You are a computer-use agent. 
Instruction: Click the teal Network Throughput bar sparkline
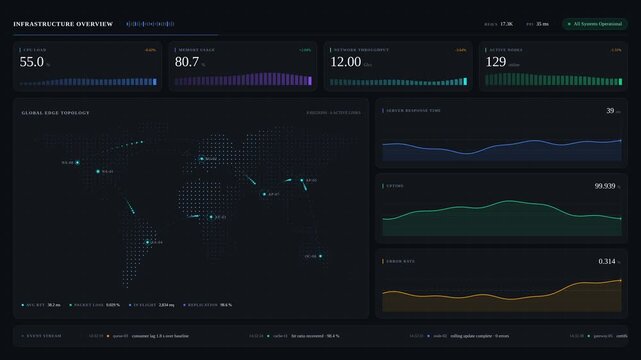point(399,82)
